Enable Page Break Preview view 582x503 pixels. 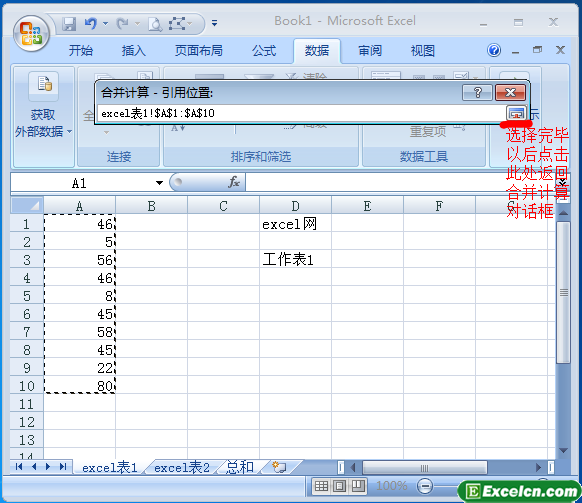pos(358,486)
